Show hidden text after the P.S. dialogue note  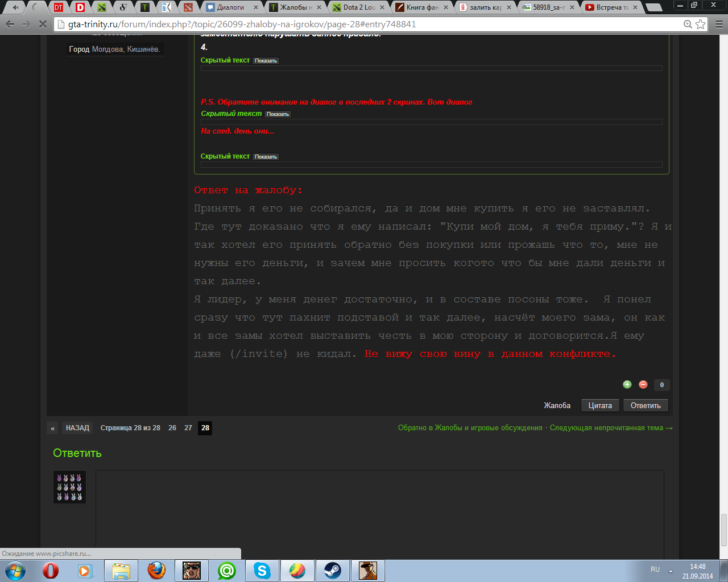(278, 114)
